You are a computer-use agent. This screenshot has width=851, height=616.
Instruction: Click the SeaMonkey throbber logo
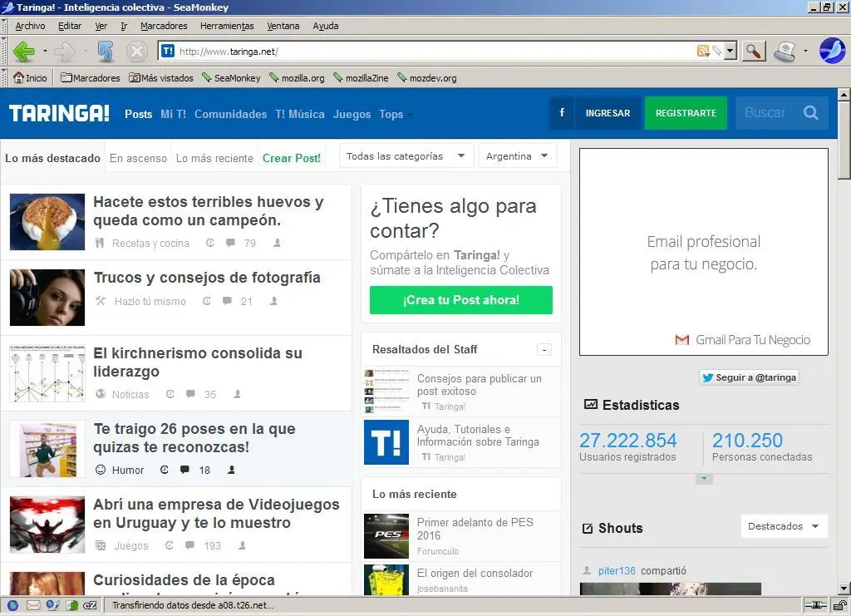832,51
